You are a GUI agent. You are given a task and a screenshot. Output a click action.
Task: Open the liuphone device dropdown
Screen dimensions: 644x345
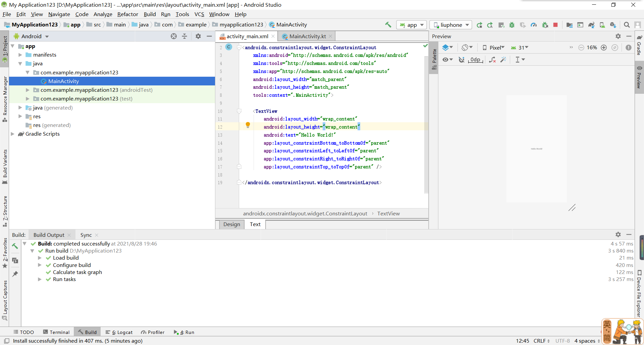point(451,25)
